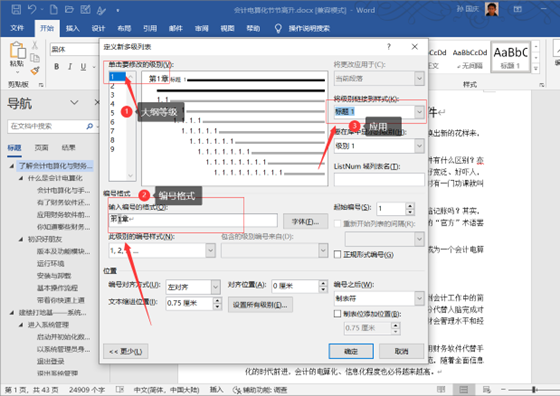Click the 设置所有级别 button
This screenshot has width=560, height=396.
pos(260,305)
